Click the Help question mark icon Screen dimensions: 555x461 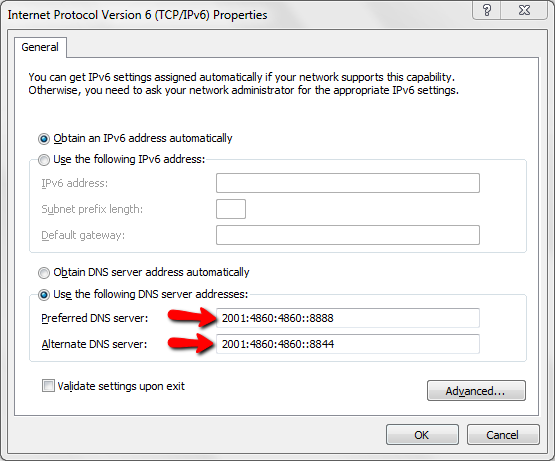[487, 10]
